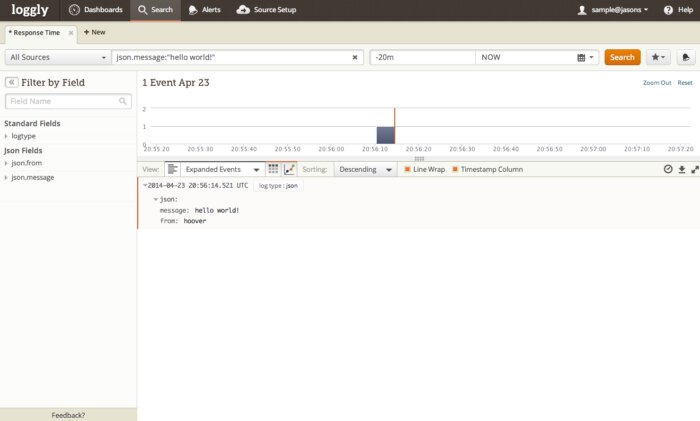Open the Dashboards page

click(x=96, y=10)
